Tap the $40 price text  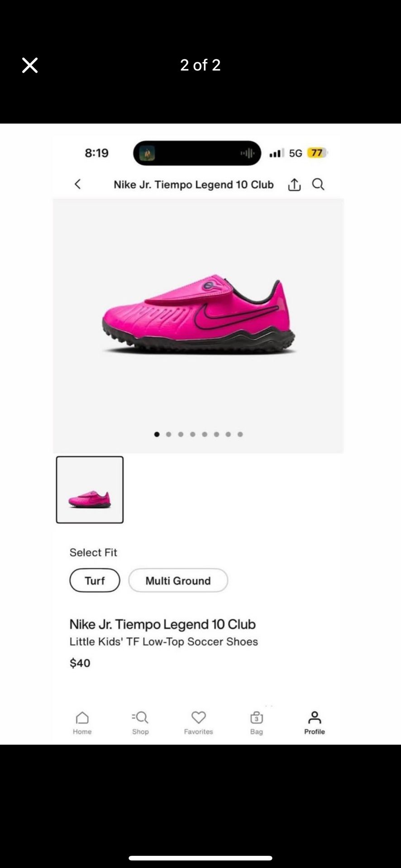[x=80, y=663]
